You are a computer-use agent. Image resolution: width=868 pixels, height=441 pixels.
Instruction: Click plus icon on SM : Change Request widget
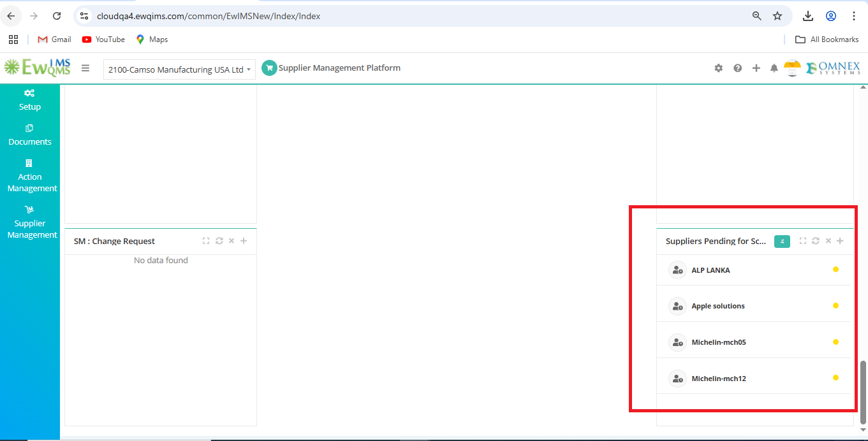[x=244, y=241]
